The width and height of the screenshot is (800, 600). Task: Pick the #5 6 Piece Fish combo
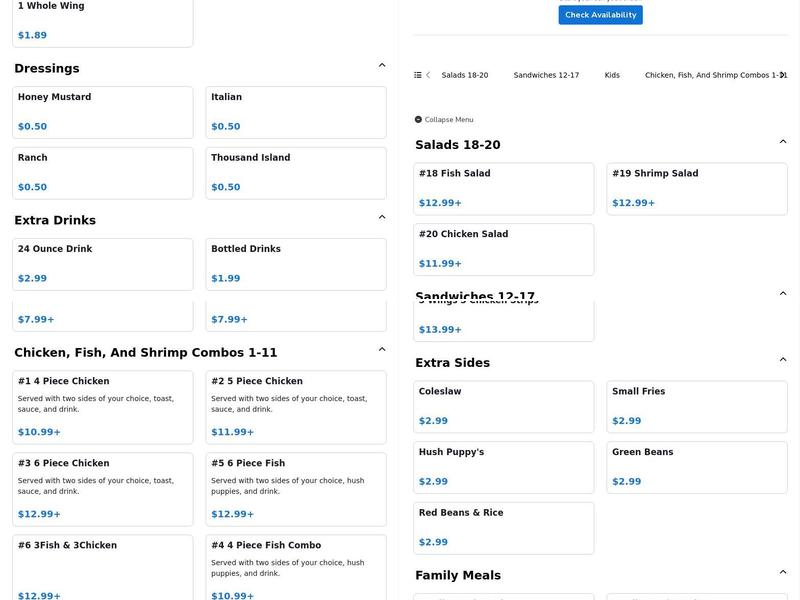[295, 489]
